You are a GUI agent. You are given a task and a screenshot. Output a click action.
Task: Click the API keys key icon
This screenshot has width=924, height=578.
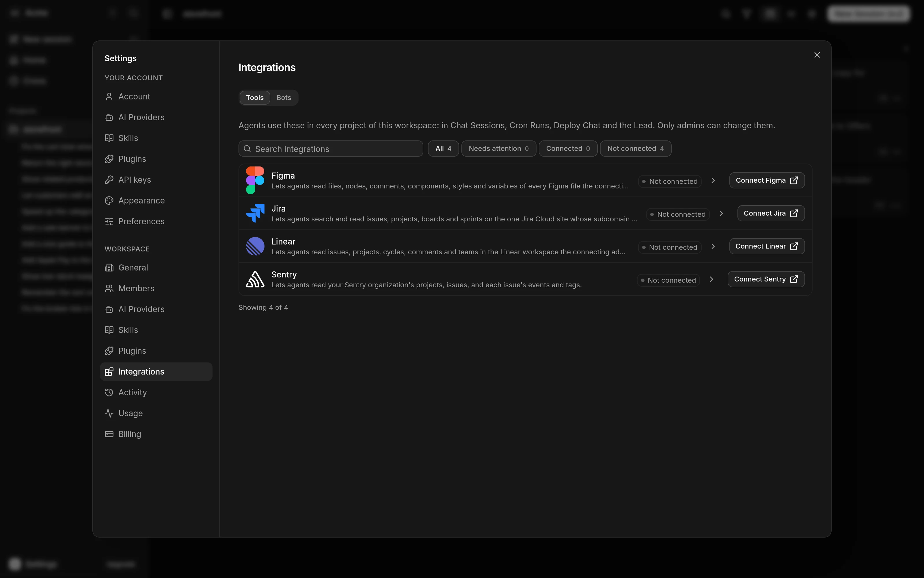[x=109, y=180]
